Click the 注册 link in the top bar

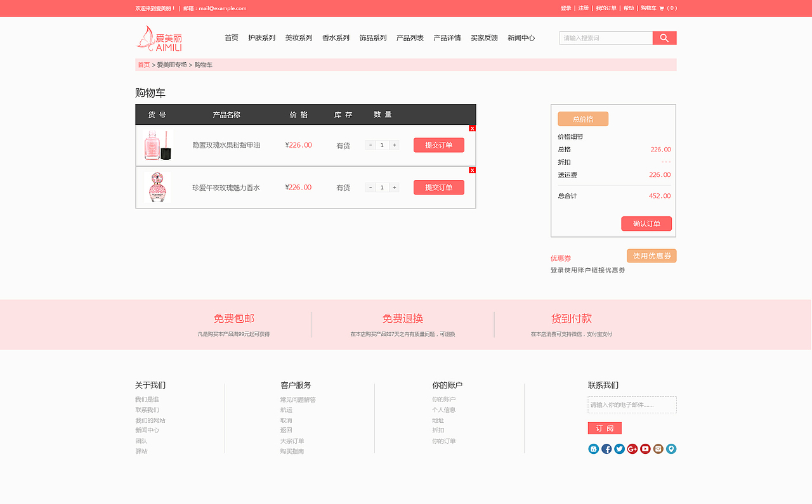584,8
